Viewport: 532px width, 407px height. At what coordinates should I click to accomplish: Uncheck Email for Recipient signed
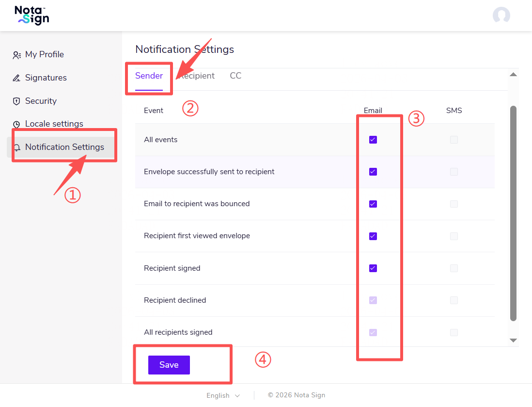373,268
